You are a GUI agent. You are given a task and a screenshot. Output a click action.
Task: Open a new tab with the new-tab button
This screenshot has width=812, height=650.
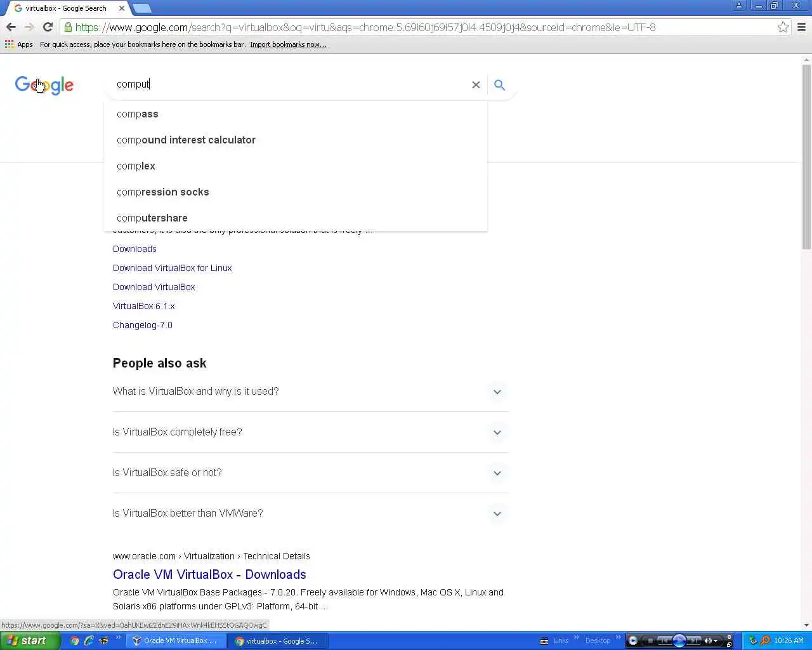pyautogui.click(x=142, y=8)
